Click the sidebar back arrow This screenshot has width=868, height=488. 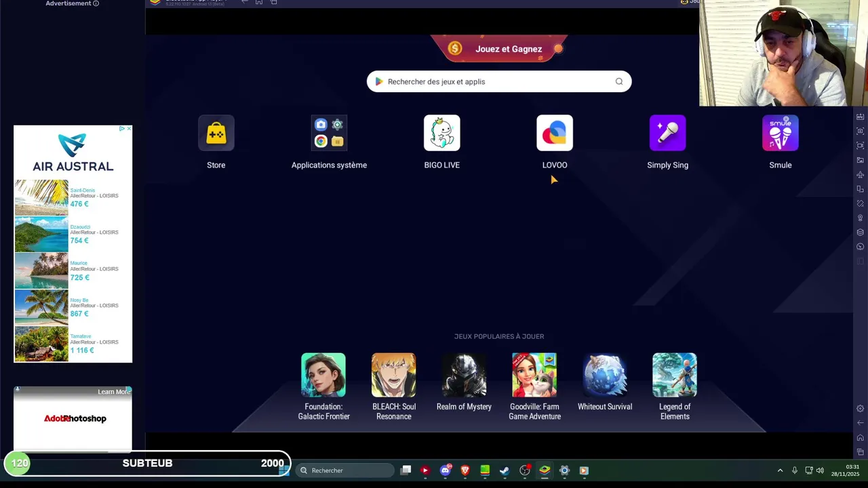861,423
